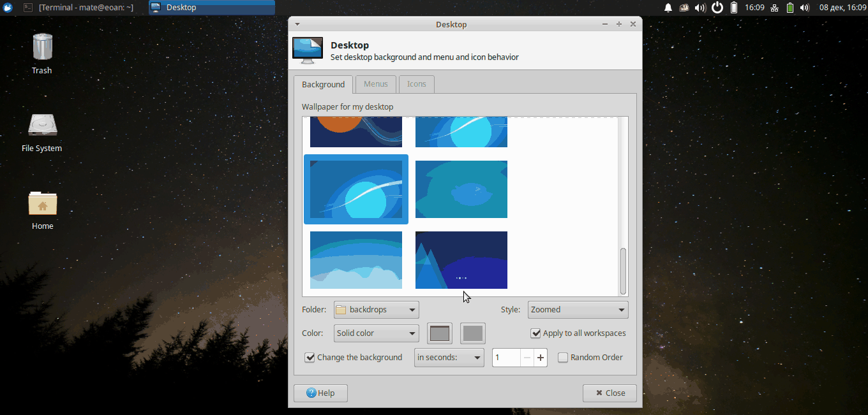Click the notification bell in panel

pos(668,8)
